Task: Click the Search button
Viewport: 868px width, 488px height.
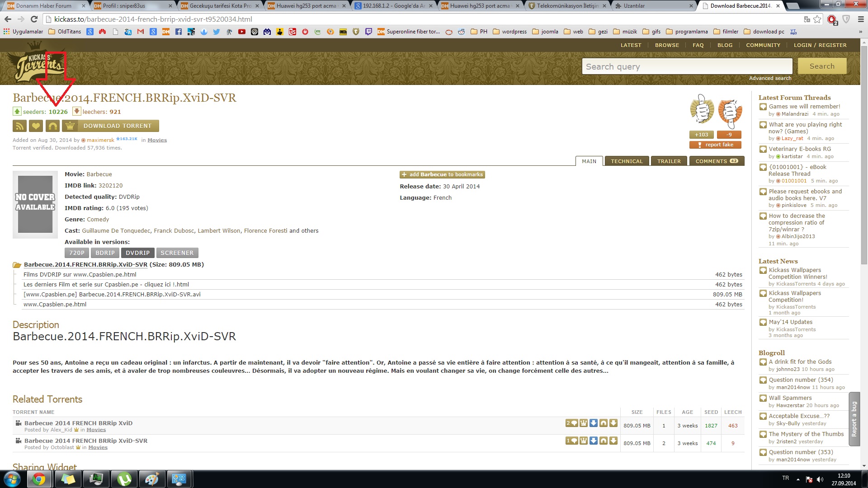Action: click(x=822, y=66)
